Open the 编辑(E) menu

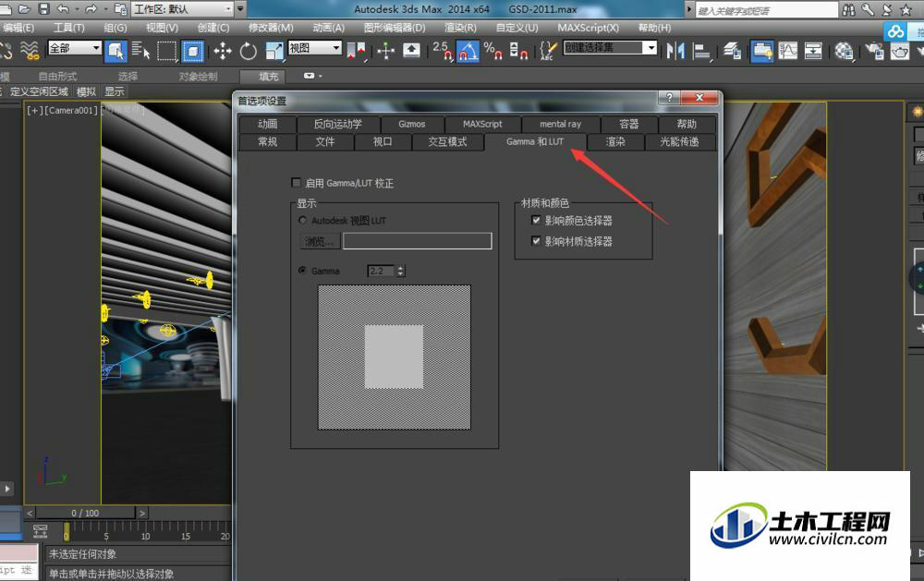(18, 28)
